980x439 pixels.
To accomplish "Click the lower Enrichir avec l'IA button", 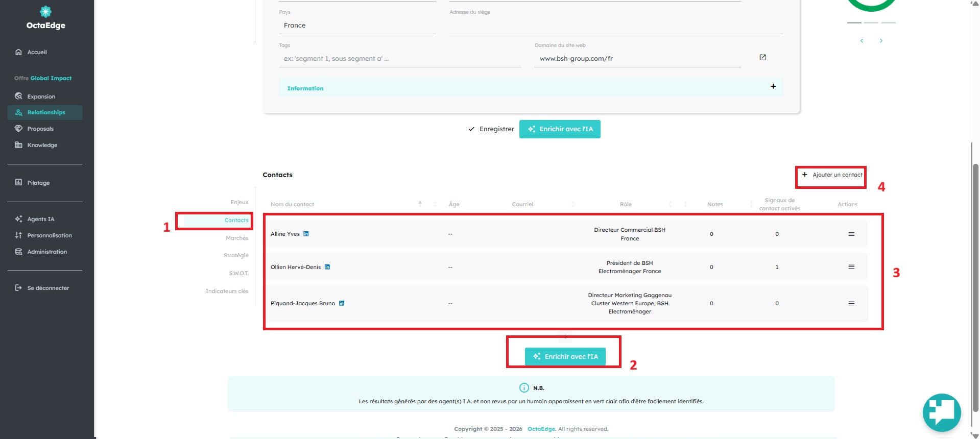I will point(565,356).
